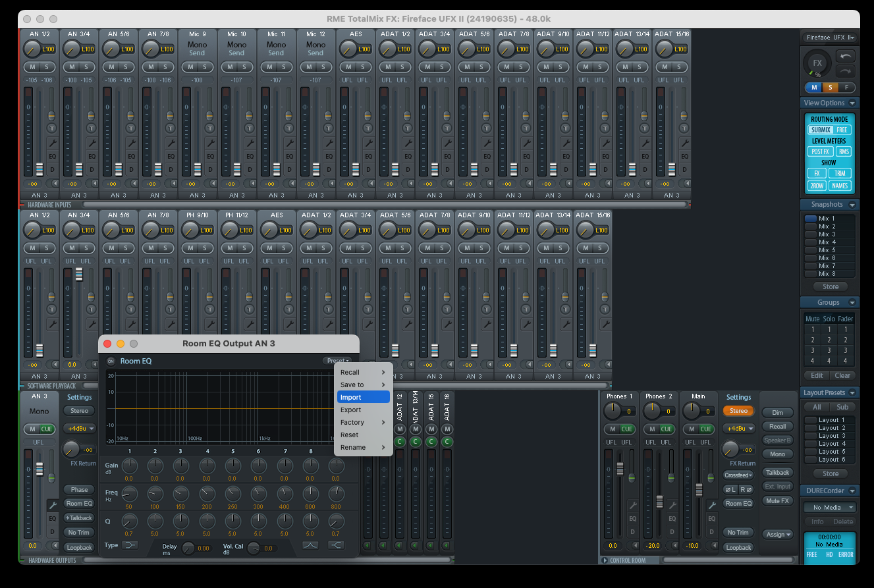
Task: Toggle the Room EQ ON power button
Action: (x=111, y=361)
